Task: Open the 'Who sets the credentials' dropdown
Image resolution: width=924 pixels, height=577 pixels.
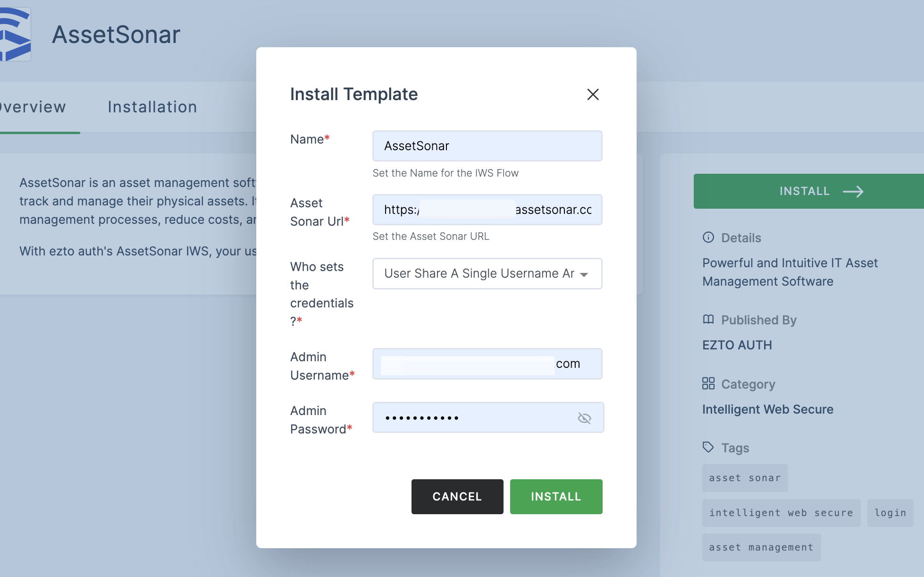Action: click(x=487, y=273)
